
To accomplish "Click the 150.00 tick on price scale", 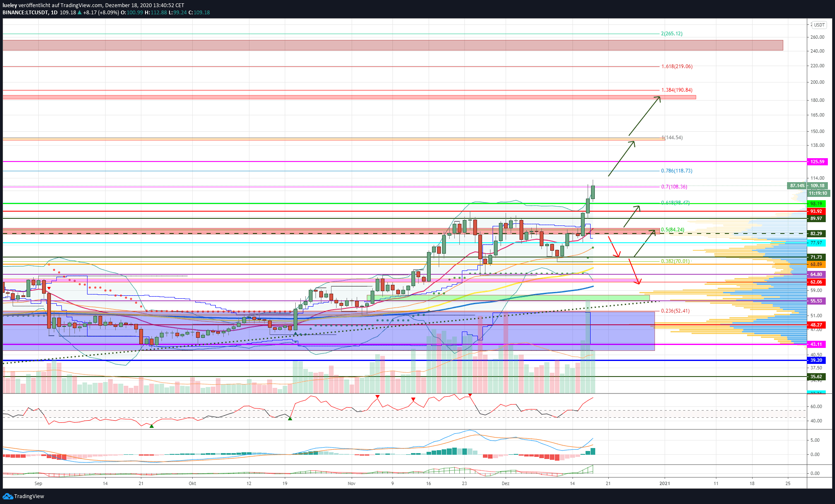I will click(x=817, y=131).
